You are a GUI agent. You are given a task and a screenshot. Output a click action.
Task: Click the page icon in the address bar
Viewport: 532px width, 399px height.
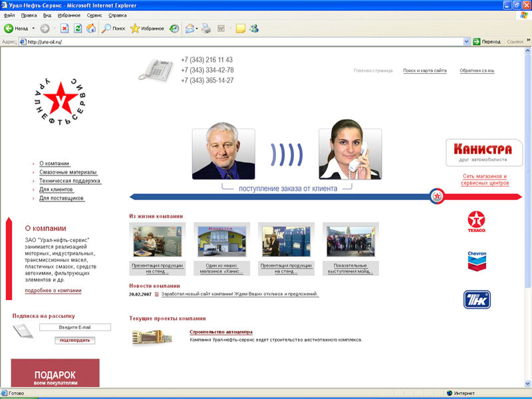click(23, 42)
